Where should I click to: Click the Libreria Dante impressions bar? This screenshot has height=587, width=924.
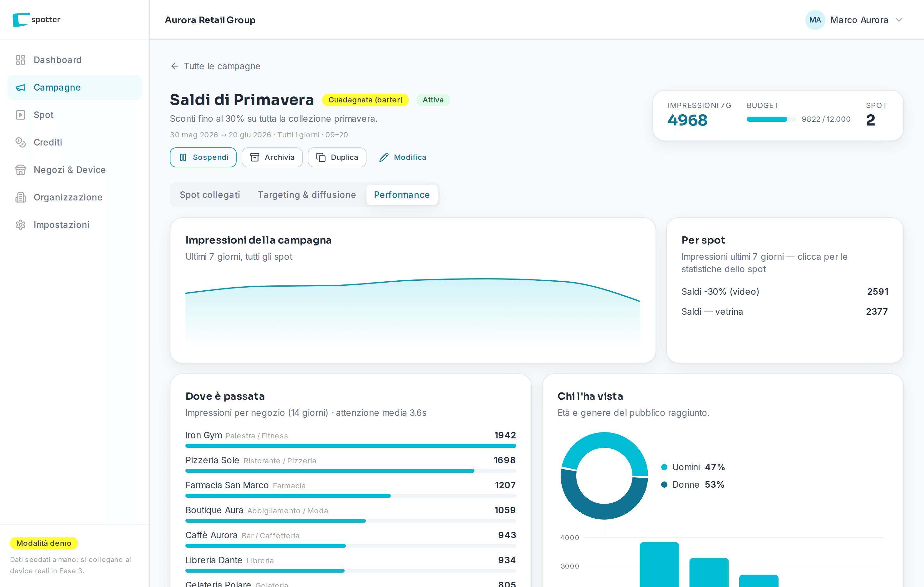click(x=351, y=571)
